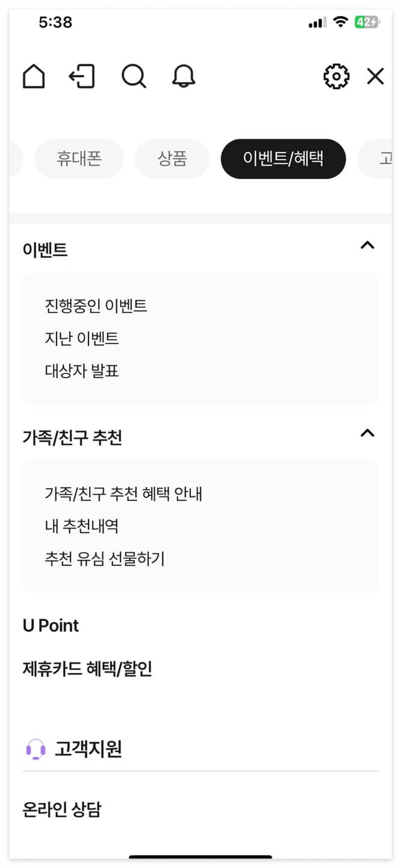Collapse the 가족/친구 추천 section
Image resolution: width=401 pixels, height=868 pixels.
pyautogui.click(x=367, y=432)
